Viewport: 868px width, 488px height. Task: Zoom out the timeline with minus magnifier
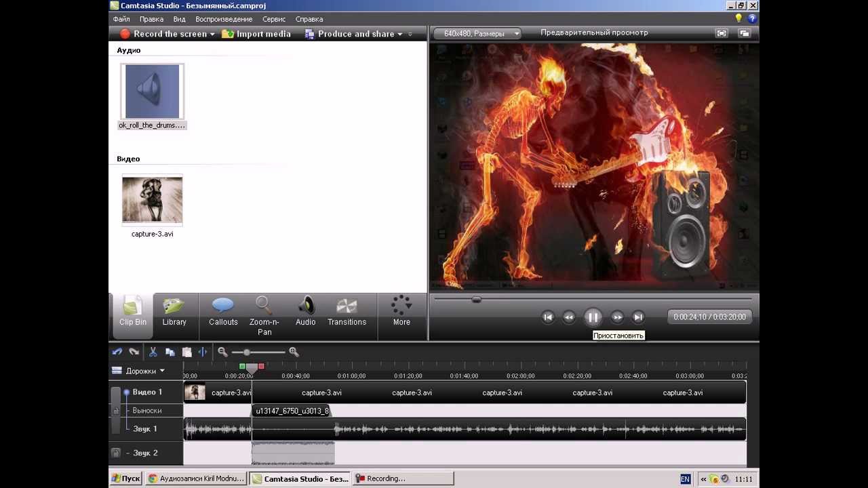click(222, 352)
